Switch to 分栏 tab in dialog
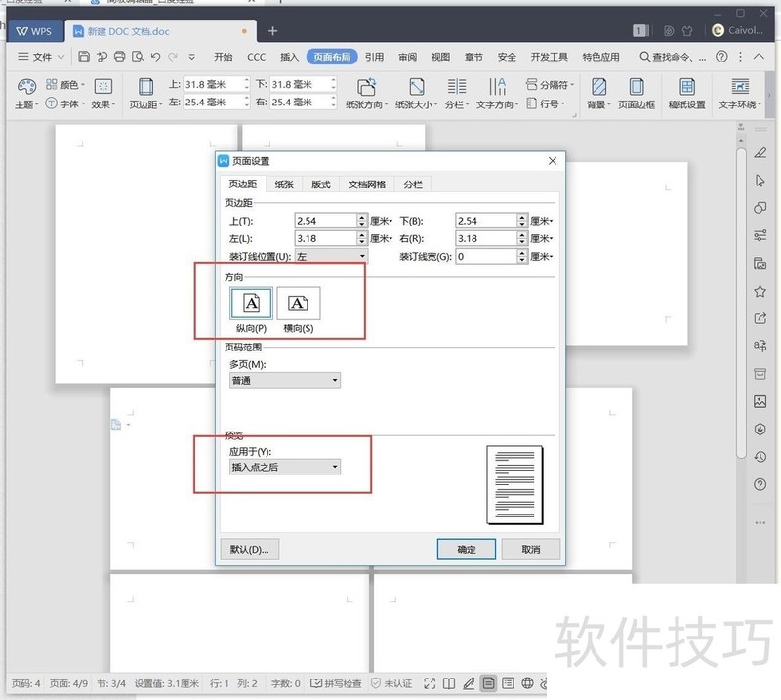The image size is (781, 700). (413, 185)
